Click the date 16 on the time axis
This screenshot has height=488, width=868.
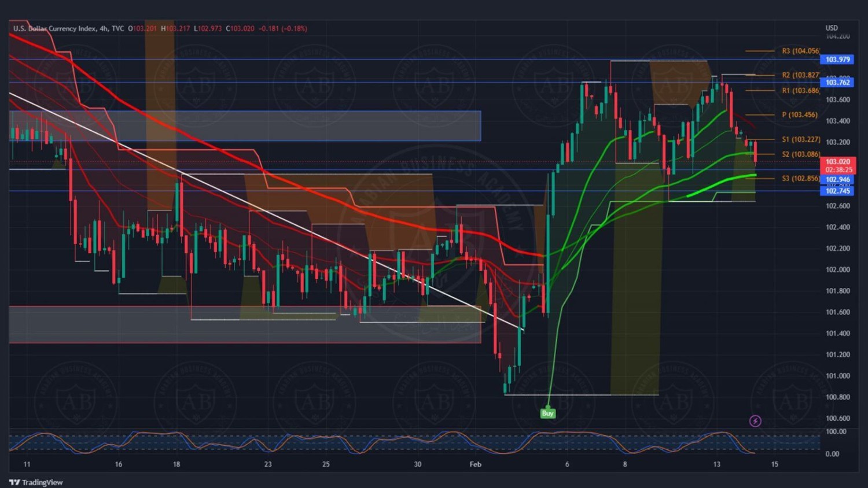pyautogui.click(x=119, y=464)
